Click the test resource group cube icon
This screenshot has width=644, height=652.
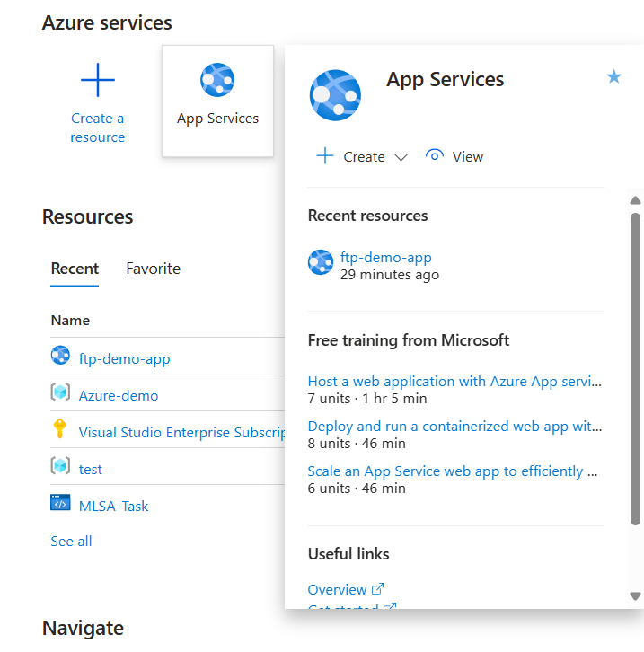tap(60, 466)
